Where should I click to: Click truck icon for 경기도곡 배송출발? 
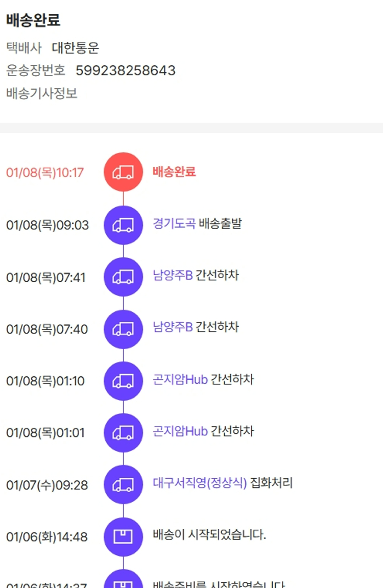pyautogui.click(x=123, y=225)
